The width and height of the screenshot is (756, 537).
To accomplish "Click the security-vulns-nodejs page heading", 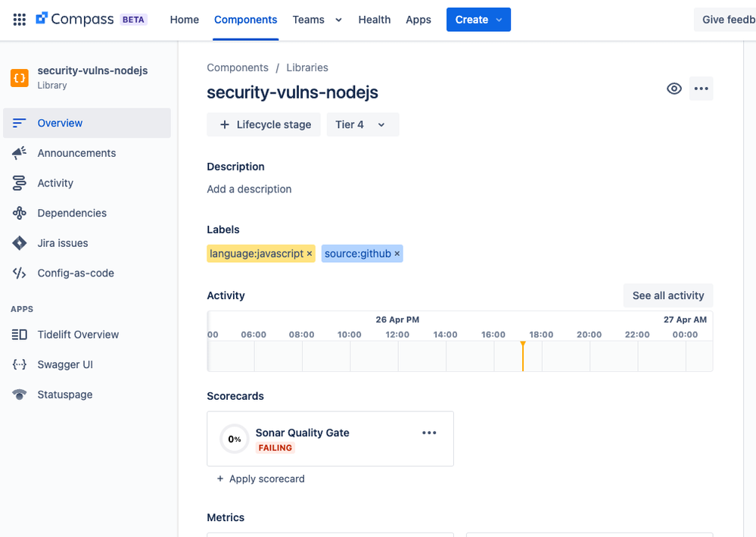I will click(x=292, y=92).
